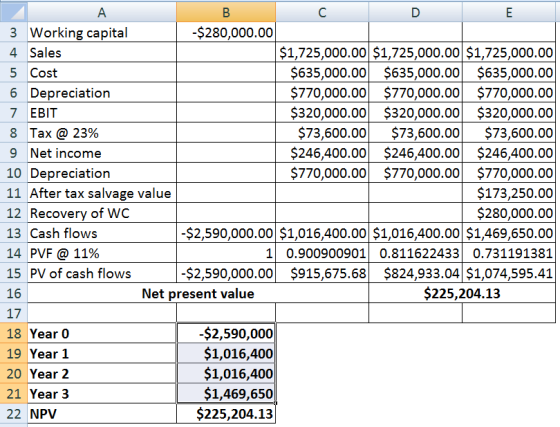Image resolution: width=560 pixels, height=427 pixels.
Task: Click the select-all corner triangle
Action: (14, 12)
